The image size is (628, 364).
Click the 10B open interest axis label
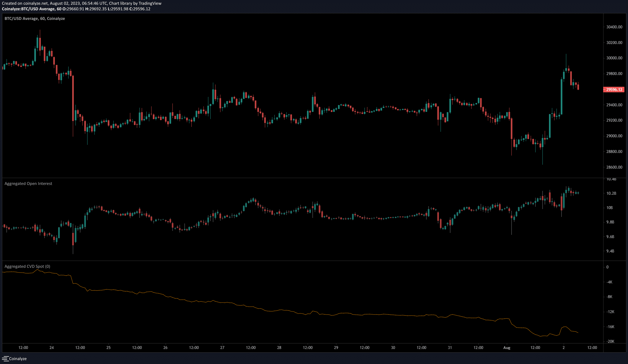(609, 208)
